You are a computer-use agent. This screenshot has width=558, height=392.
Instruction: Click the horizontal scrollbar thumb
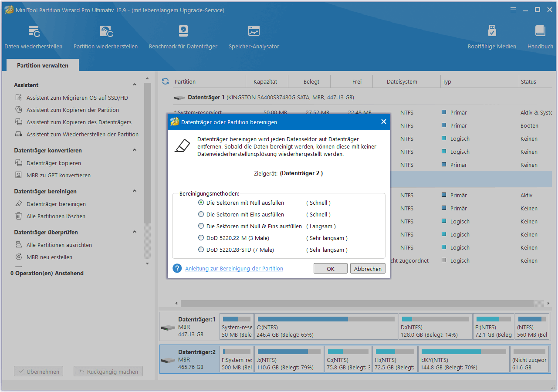(x=357, y=304)
